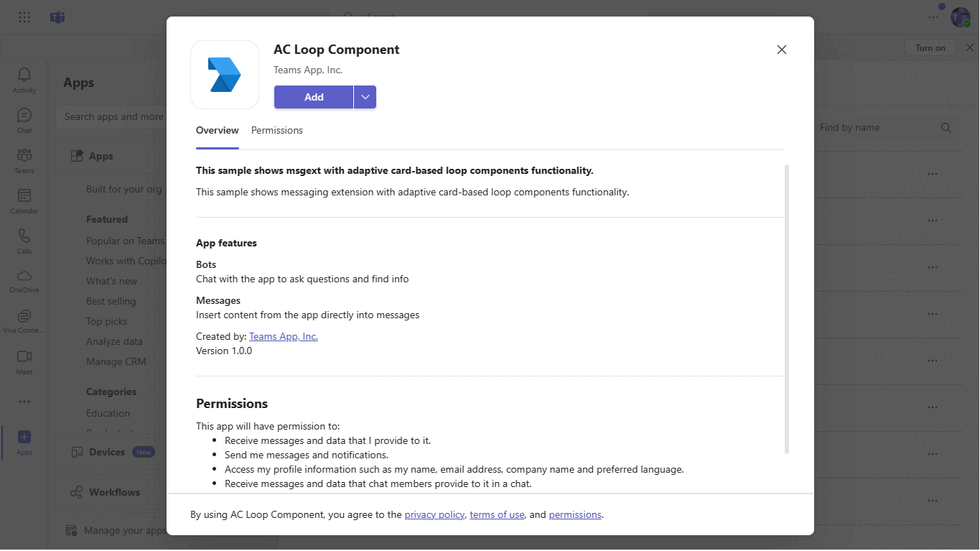
Task: Click the Manage your apps icon
Action: pos(72,531)
